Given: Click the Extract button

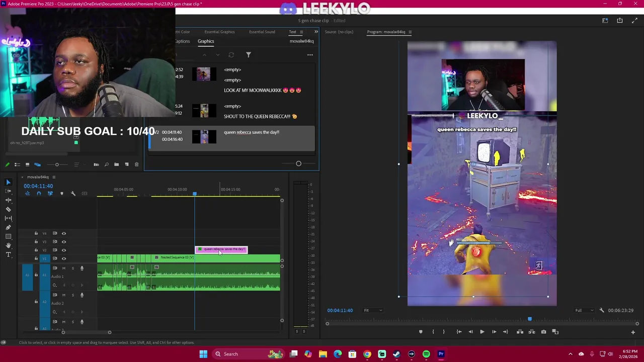Looking at the screenshot, I should point(532,332).
